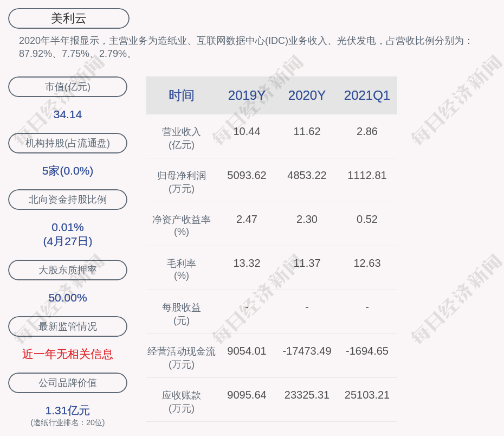Click receivables value 25103.21
Image resolution: width=504 pixels, height=436 pixels.
click(x=367, y=395)
